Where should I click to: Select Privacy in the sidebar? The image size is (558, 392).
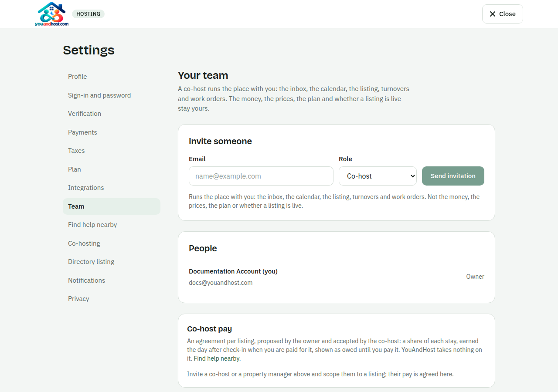[112, 299]
